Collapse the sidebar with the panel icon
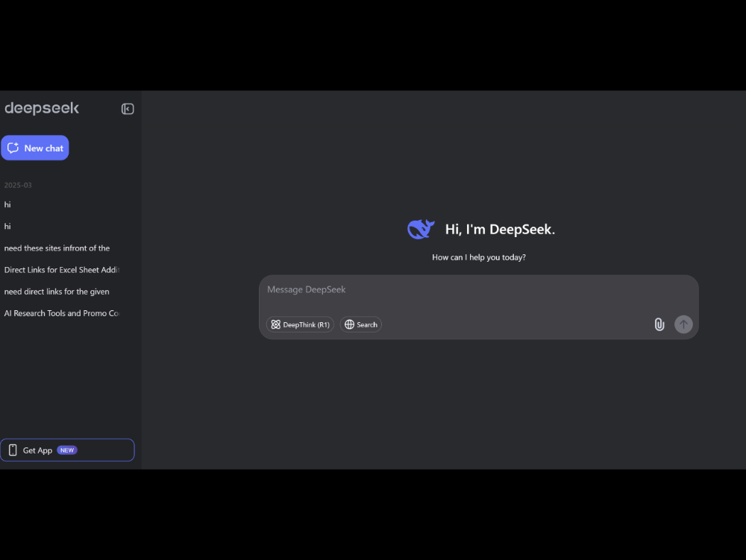The width and height of the screenshot is (746, 560). 128,109
